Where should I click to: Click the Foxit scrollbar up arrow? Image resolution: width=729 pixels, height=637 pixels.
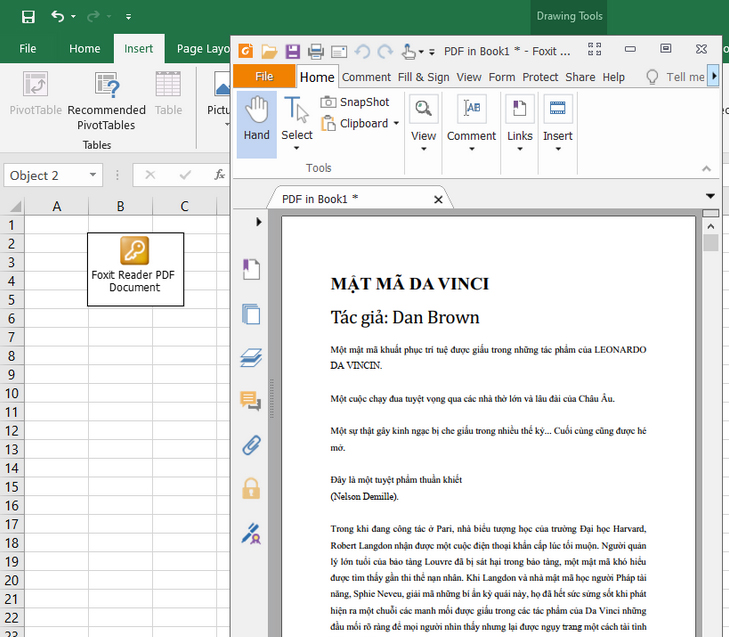coord(711,226)
